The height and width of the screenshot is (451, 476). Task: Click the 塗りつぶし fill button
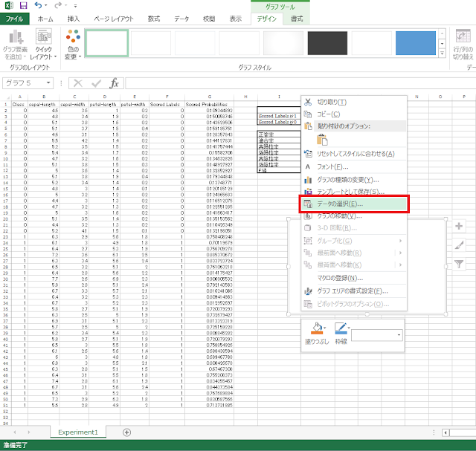317,333
